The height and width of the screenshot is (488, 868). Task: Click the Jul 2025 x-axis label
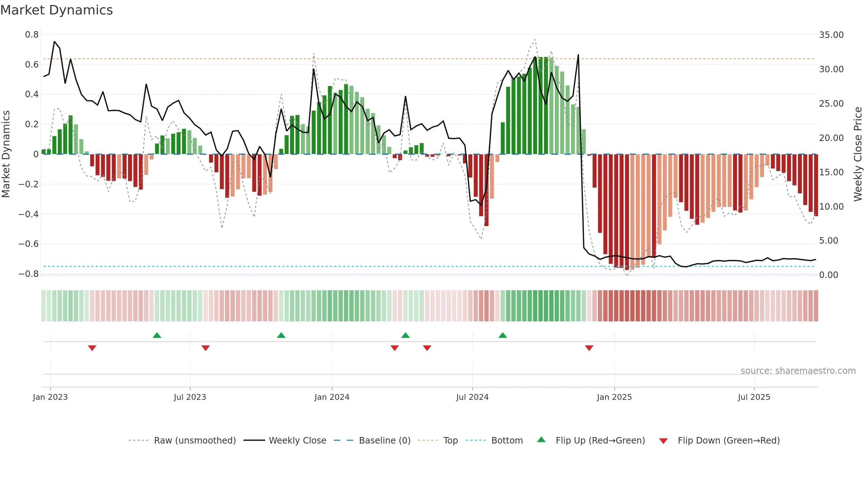tap(754, 397)
